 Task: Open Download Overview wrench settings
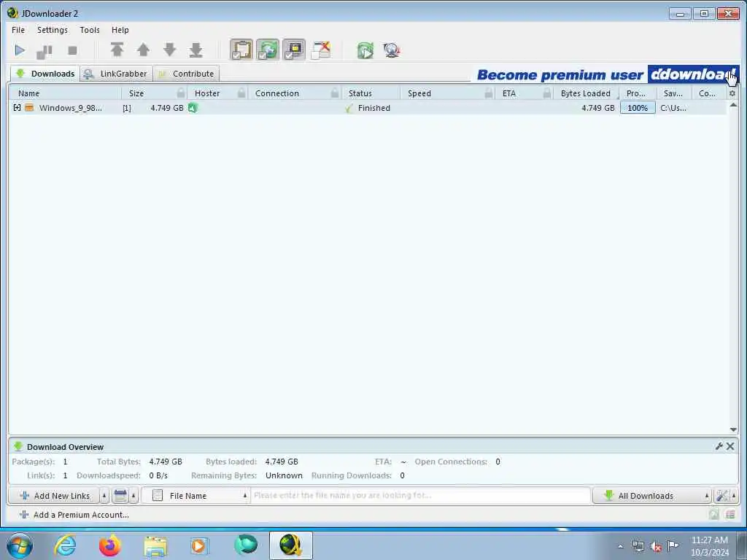pos(719,446)
